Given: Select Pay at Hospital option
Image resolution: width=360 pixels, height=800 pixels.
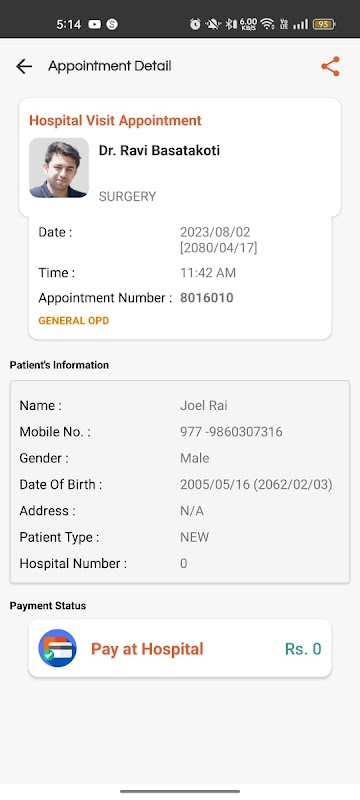Looking at the screenshot, I should (147, 649).
